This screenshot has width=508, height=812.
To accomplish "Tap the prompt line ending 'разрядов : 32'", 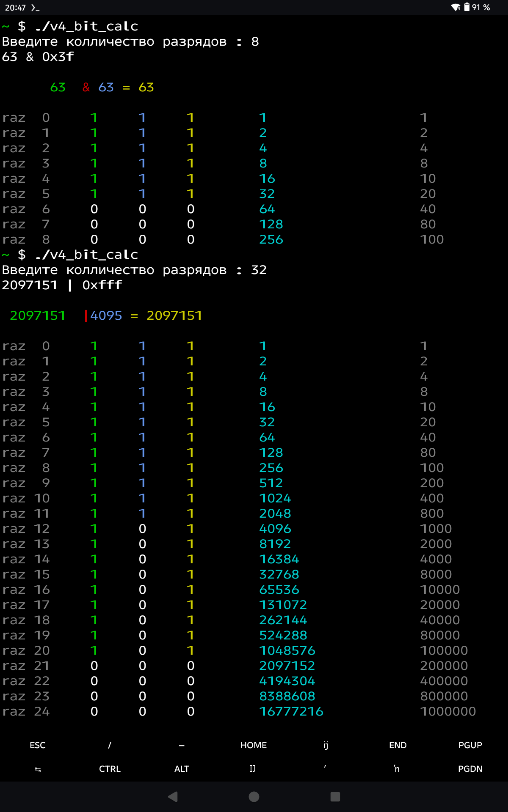I will pyautogui.click(x=134, y=270).
